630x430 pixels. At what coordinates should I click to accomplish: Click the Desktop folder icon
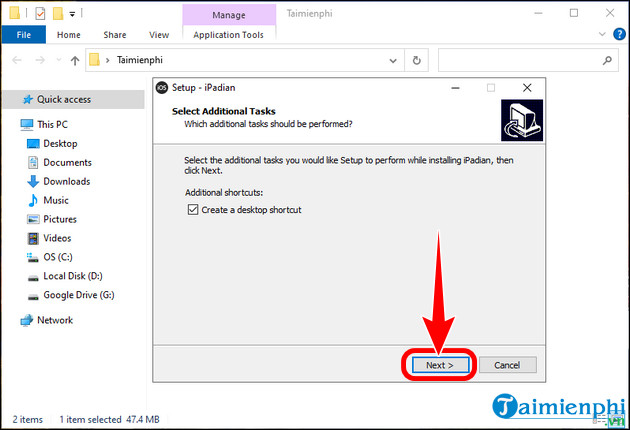pos(33,143)
